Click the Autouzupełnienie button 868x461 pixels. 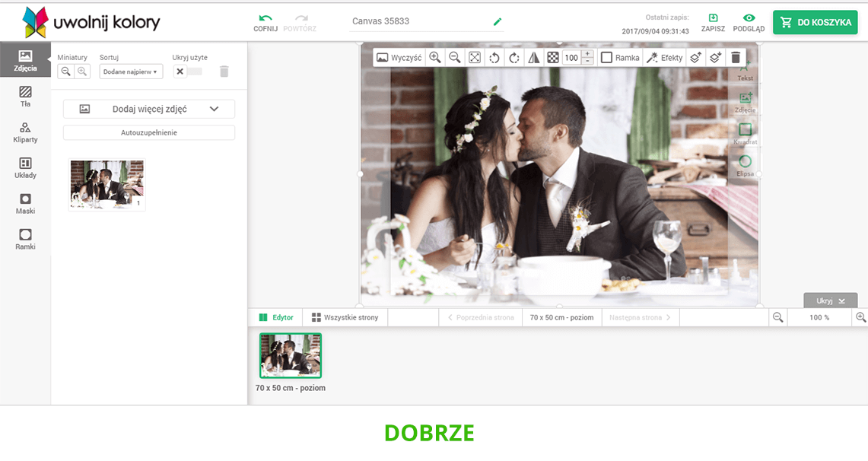(x=149, y=132)
